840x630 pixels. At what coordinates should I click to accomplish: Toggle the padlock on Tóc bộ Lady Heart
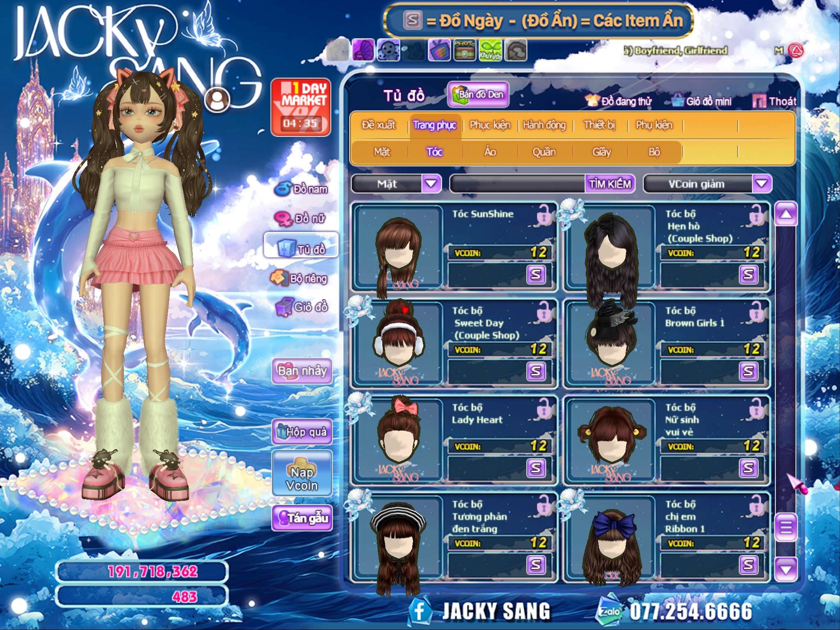(544, 409)
